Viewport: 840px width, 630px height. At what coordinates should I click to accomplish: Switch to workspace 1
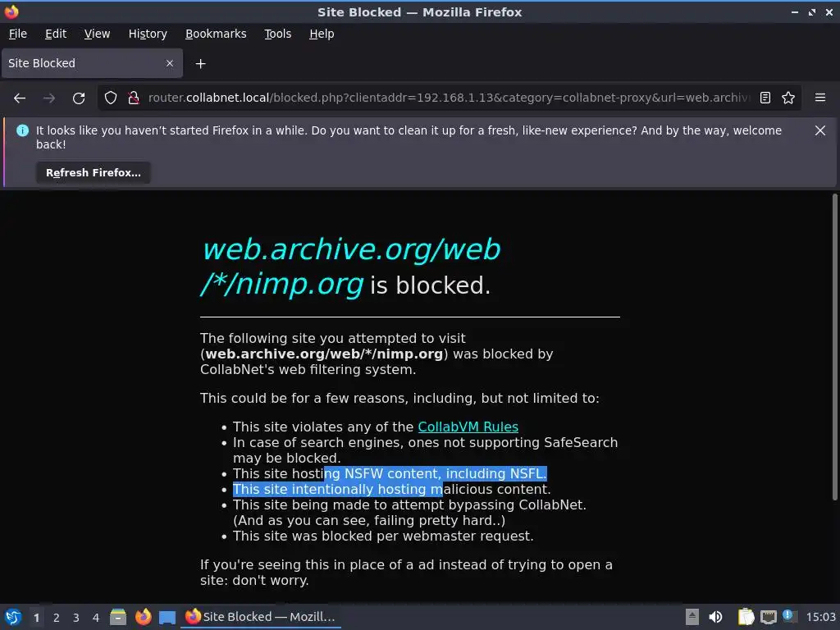point(36,618)
